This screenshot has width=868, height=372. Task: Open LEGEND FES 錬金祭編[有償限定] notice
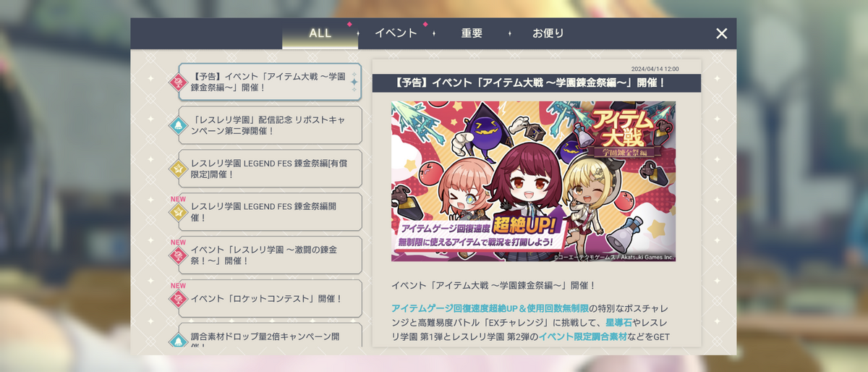270,169
